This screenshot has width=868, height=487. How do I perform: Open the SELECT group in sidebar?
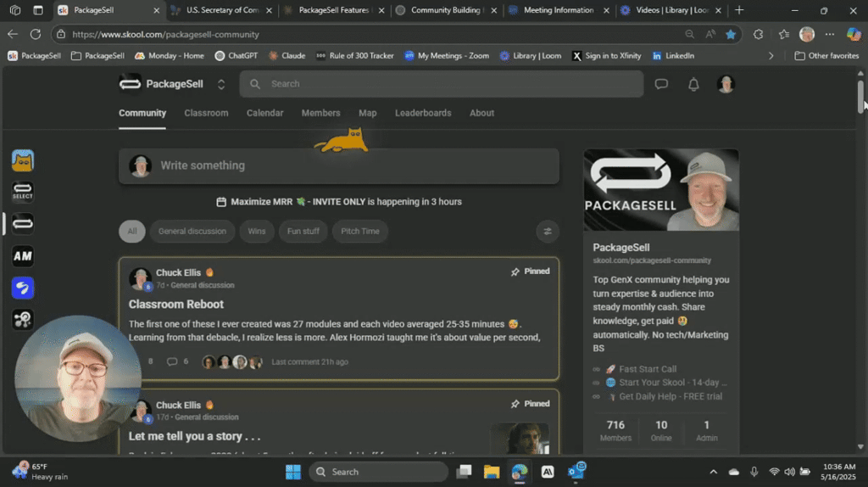tap(23, 193)
